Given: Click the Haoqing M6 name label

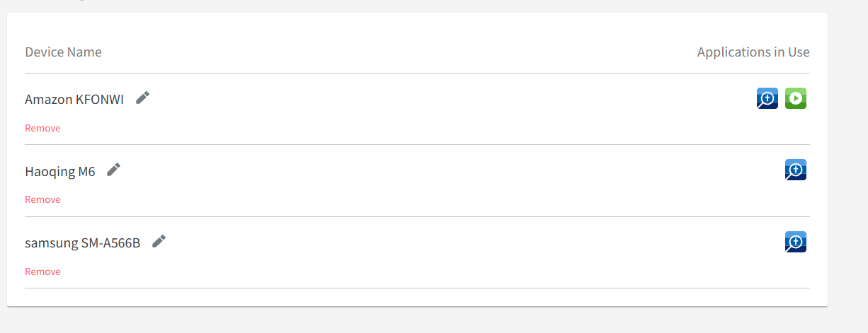Looking at the screenshot, I should pyautogui.click(x=60, y=171).
